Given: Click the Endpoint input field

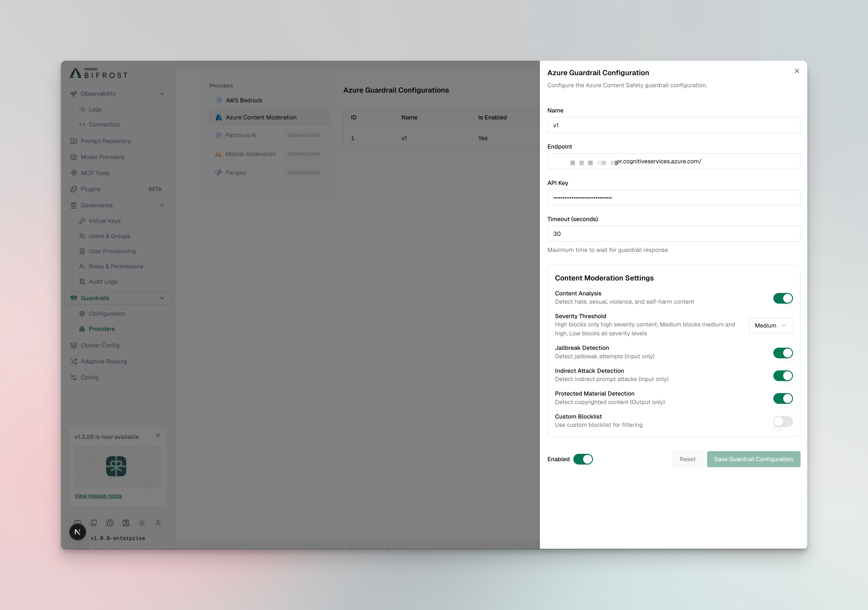Looking at the screenshot, I should 674,161.
